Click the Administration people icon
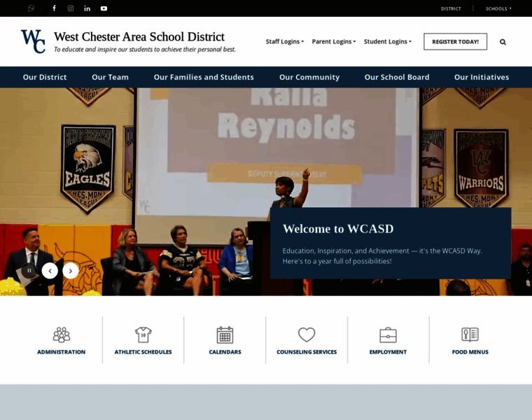 62,335
